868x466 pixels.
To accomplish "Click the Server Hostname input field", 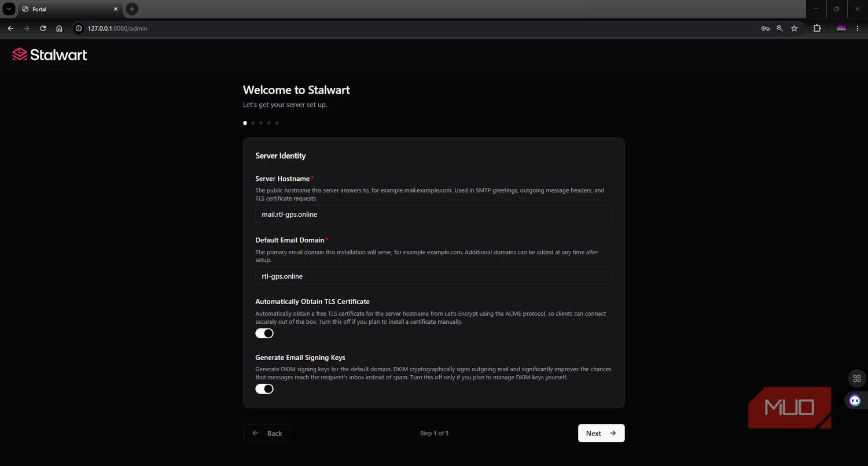I will coord(433,214).
